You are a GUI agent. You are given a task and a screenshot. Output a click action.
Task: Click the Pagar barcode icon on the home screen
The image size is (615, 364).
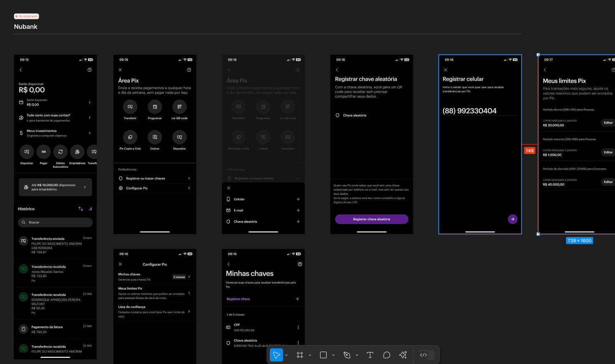pyautogui.click(x=44, y=152)
